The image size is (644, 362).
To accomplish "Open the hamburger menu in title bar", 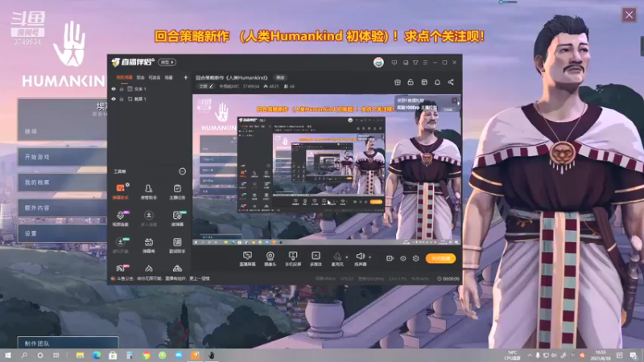I will [x=426, y=63].
